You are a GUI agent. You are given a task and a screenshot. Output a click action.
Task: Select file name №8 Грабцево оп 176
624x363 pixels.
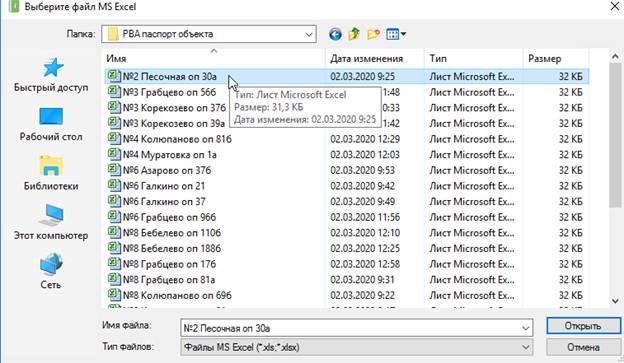click(x=170, y=264)
